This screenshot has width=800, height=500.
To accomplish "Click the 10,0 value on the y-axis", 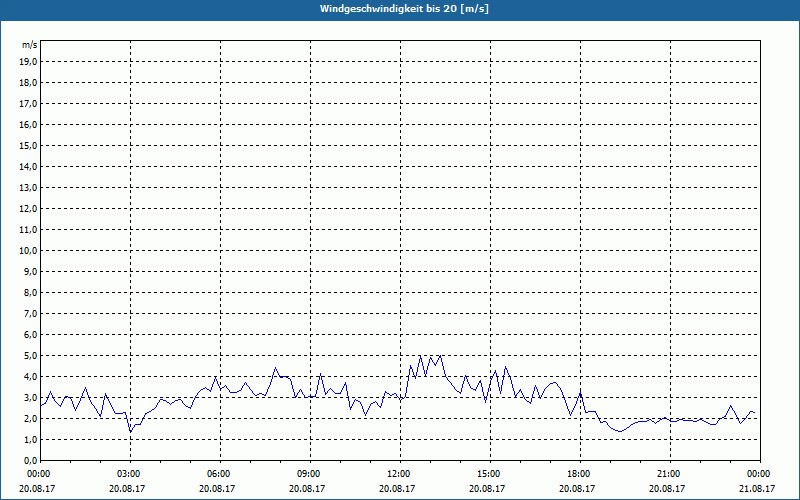I will click(x=28, y=250).
